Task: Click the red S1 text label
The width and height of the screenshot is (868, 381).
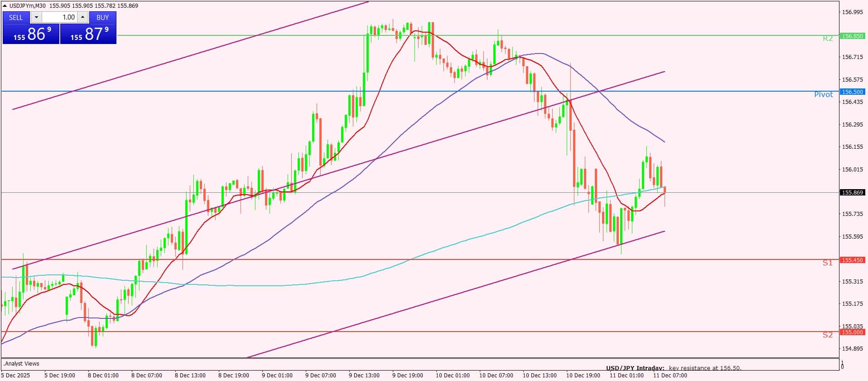Action: (x=827, y=263)
